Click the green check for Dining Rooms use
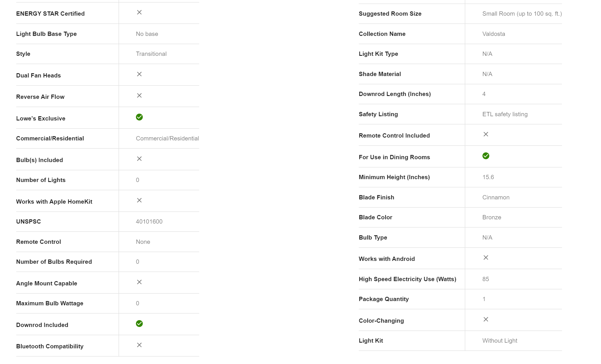 tap(486, 156)
